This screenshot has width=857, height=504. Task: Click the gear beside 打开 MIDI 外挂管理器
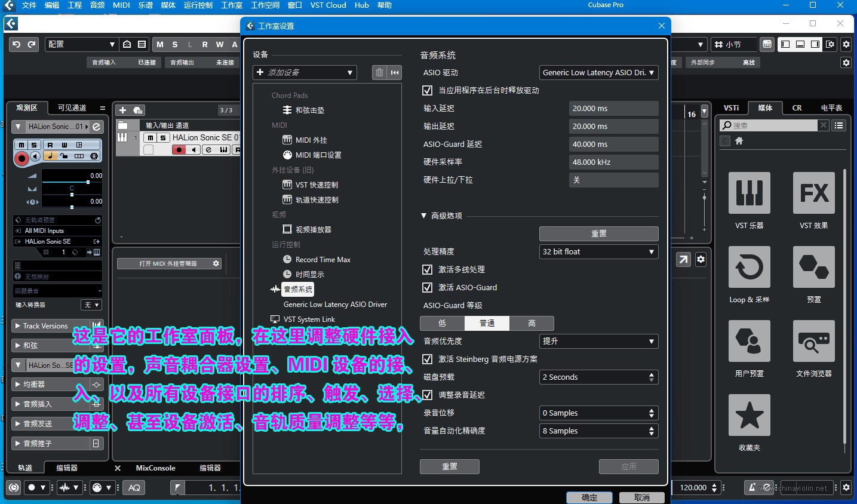(x=216, y=263)
